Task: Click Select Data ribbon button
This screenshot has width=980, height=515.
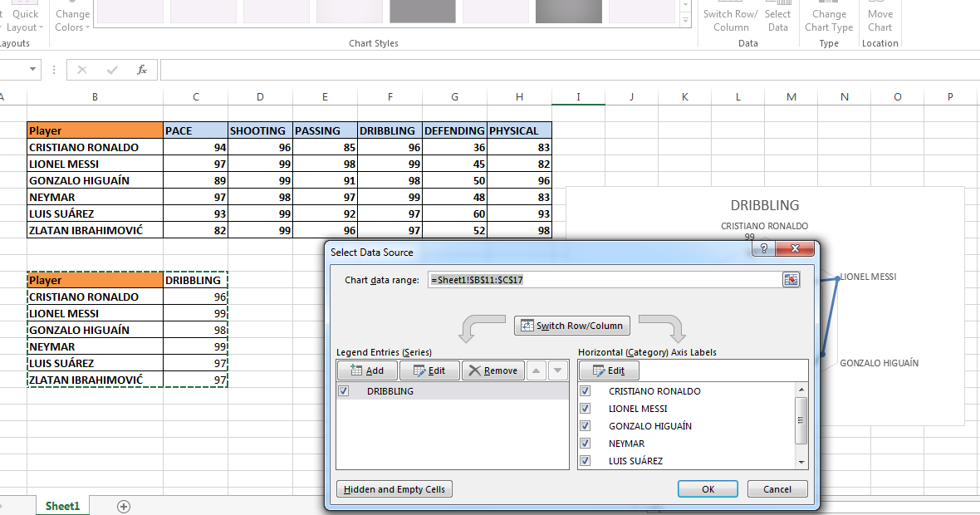Action: click(x=777, y=20)
